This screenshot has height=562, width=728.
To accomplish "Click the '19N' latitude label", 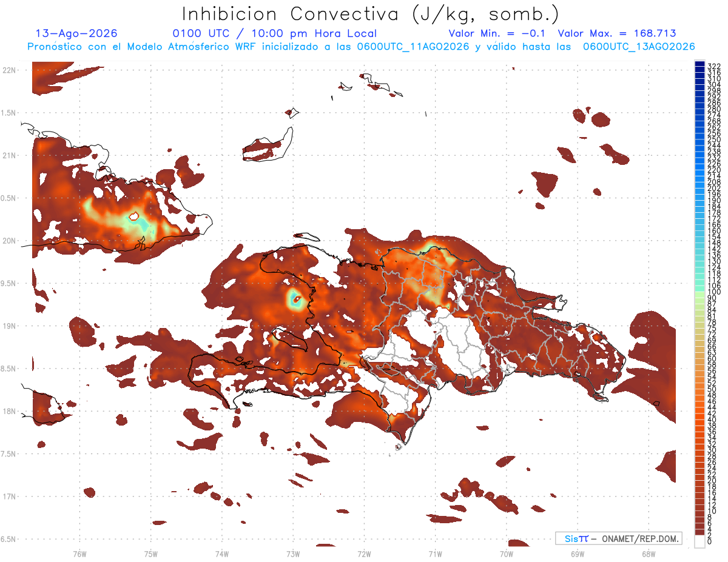I will [x=8, y=326].
